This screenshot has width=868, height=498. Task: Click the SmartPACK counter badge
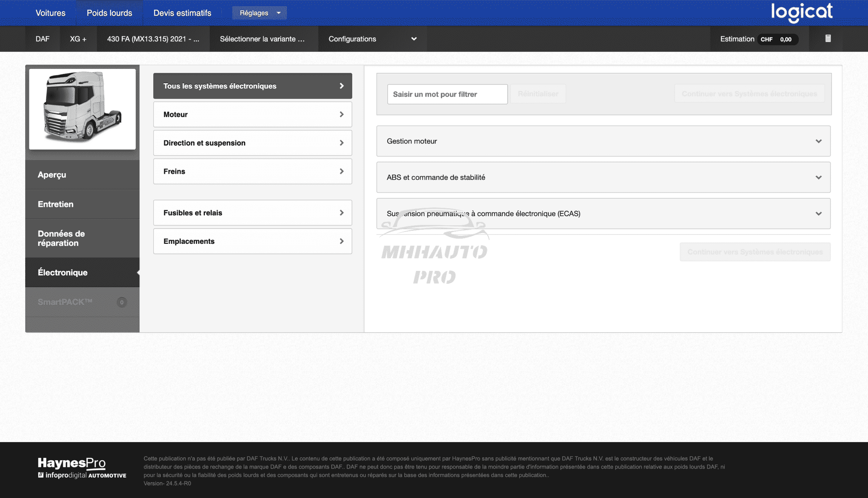[121, 302]
